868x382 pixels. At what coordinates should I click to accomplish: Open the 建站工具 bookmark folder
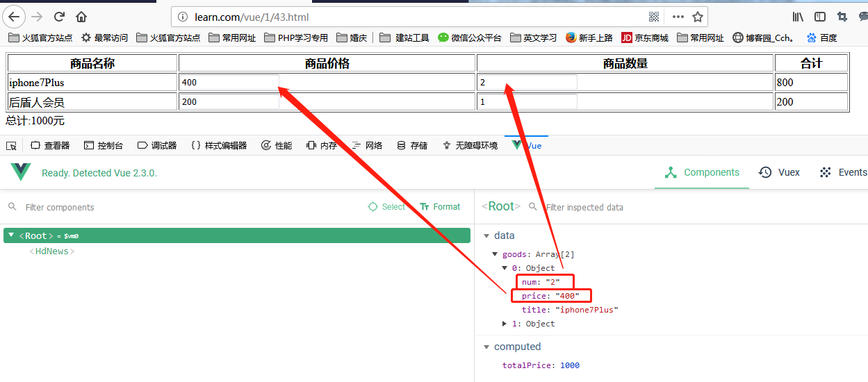pyautogui.click(x=404, y=38)
